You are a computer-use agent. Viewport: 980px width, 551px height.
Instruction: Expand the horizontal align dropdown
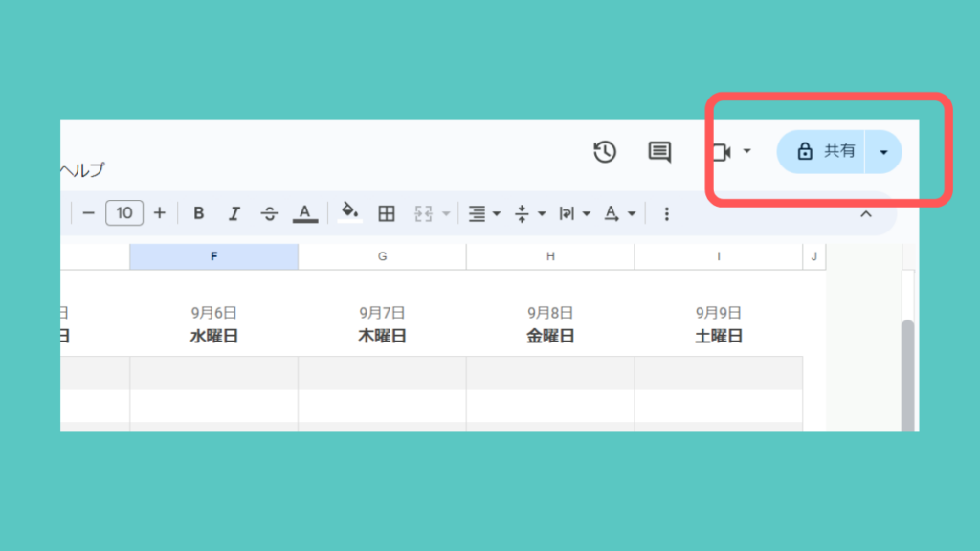485,213
